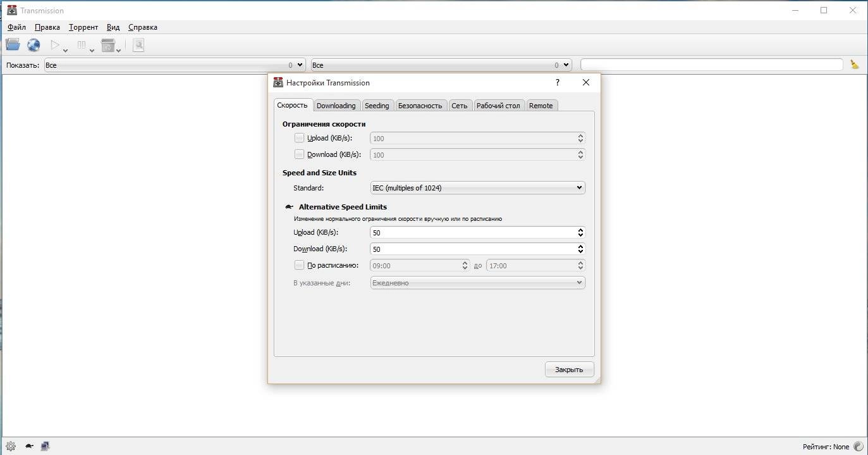Click the Speed and Size Units heading

click(x=319, y=173)
